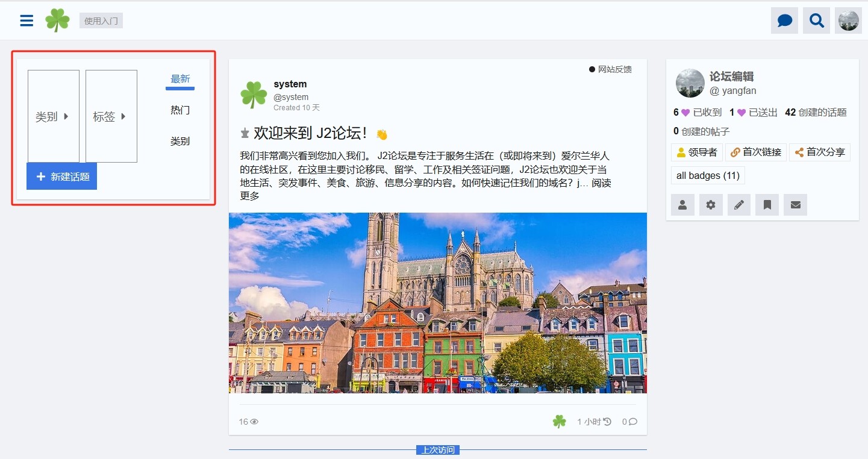Viewport: 868px width, 459px height.
Task: Open preferences with the gear icon
Action: [x=711, y=205]
